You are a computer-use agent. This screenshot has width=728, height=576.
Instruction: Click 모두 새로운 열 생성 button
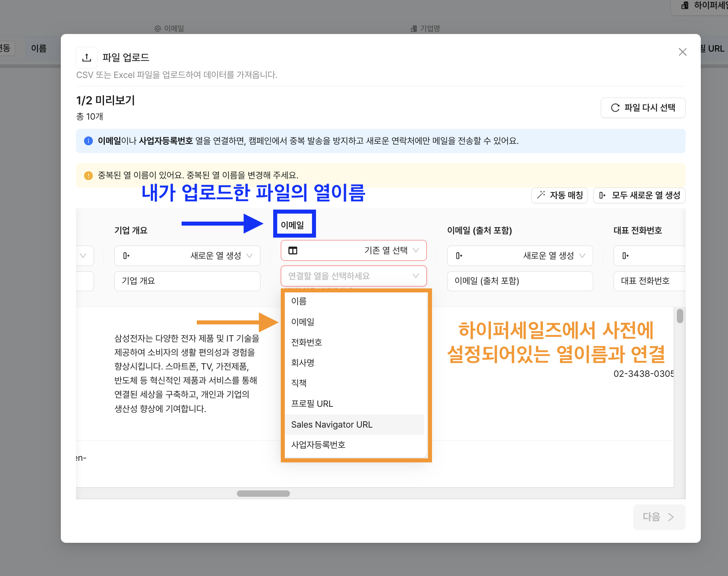coord(639,195)
